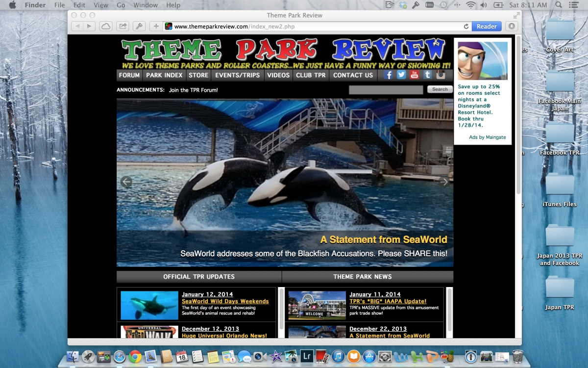Click SeaWorld Wild Days orca thumbnail
Screen dimensions: 588x368
pyautogui.click(x=149, y=305)
